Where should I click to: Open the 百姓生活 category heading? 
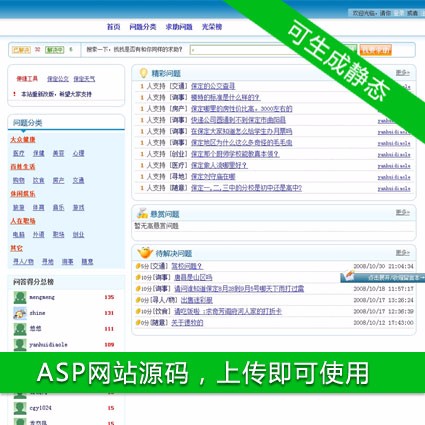click(23, 166)
